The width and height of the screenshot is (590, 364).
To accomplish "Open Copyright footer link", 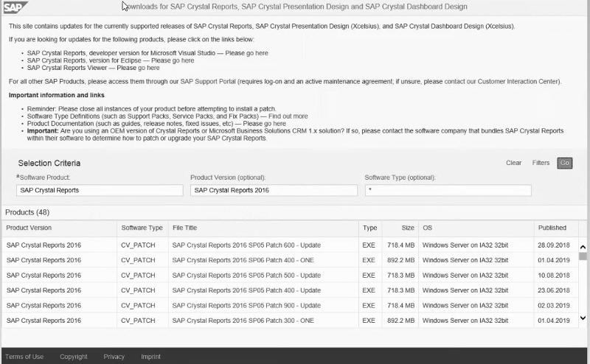I will pyautogui.click(x=73, y=357).
